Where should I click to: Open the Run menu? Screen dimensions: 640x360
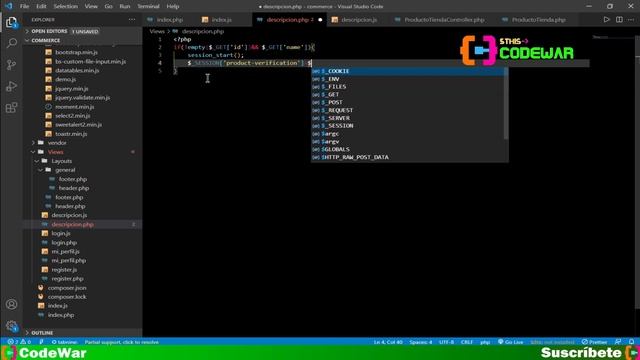tap(125, 7)
